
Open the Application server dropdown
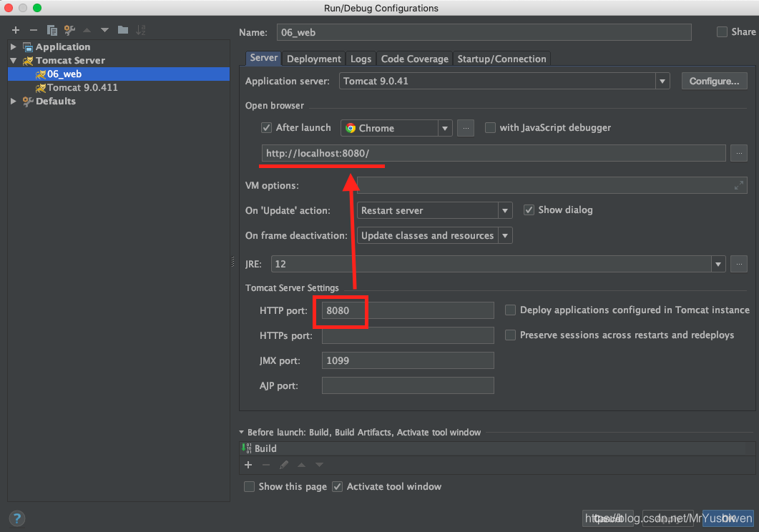(x=662, y=82)
